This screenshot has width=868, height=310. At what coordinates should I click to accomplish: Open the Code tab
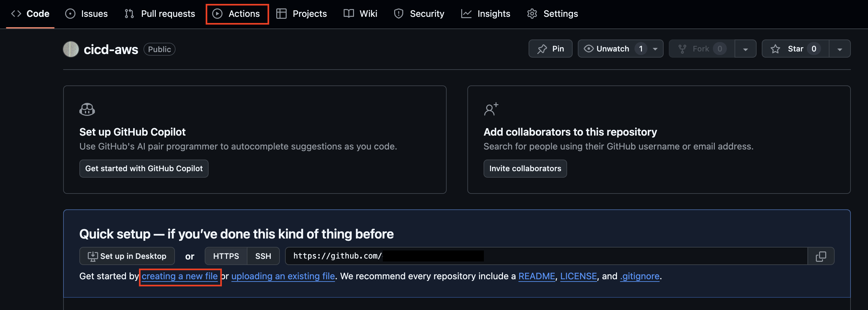30,14
